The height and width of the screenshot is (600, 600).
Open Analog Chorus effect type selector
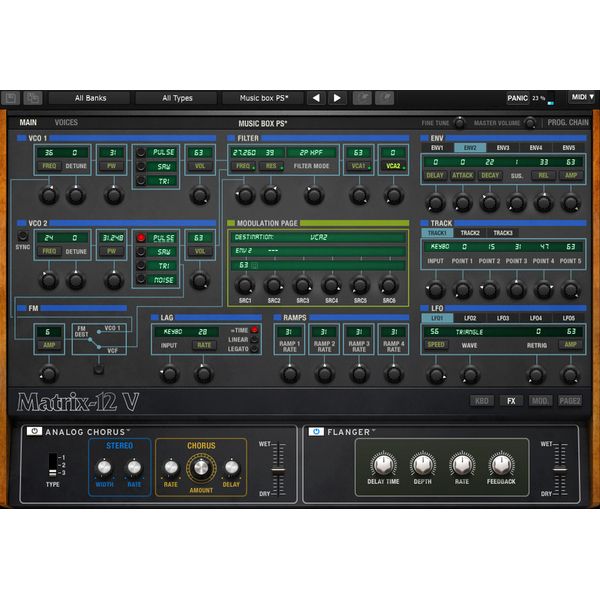click(x=88, y=432)
